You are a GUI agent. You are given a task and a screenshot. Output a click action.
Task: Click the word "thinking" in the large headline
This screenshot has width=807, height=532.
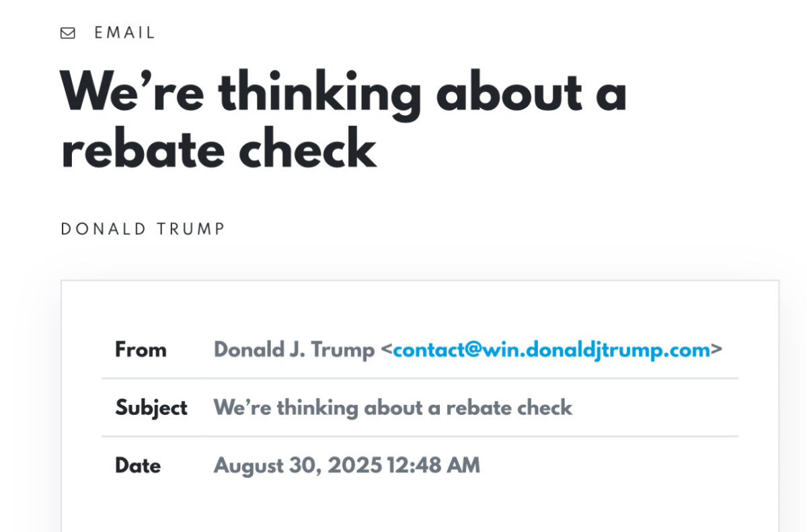click(319, 93)
